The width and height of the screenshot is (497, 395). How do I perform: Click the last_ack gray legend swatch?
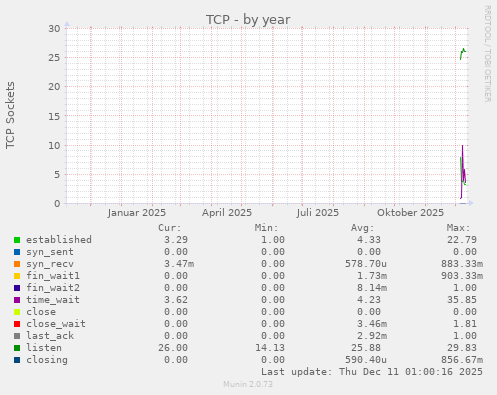point(17,336)
